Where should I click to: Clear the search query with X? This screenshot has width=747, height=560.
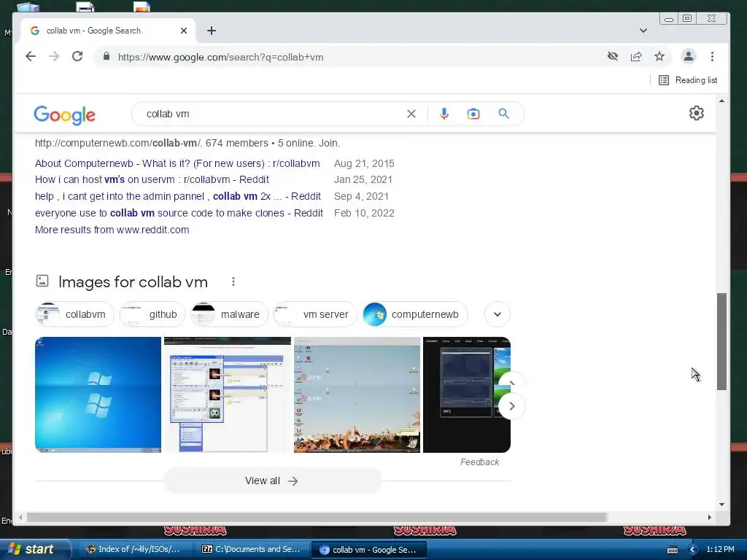click(x=411, y=114)
